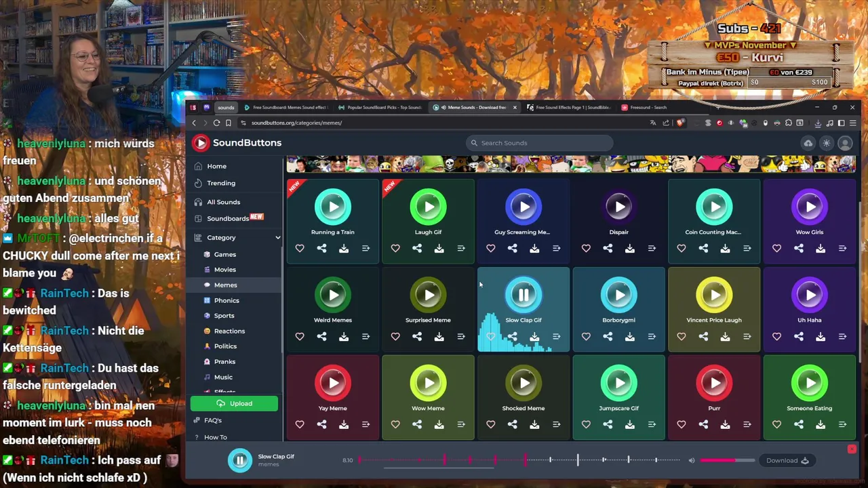The image size is (868, 488).
Task: Open All Sounds in the sidebar
Action: [x=223, y=202]
